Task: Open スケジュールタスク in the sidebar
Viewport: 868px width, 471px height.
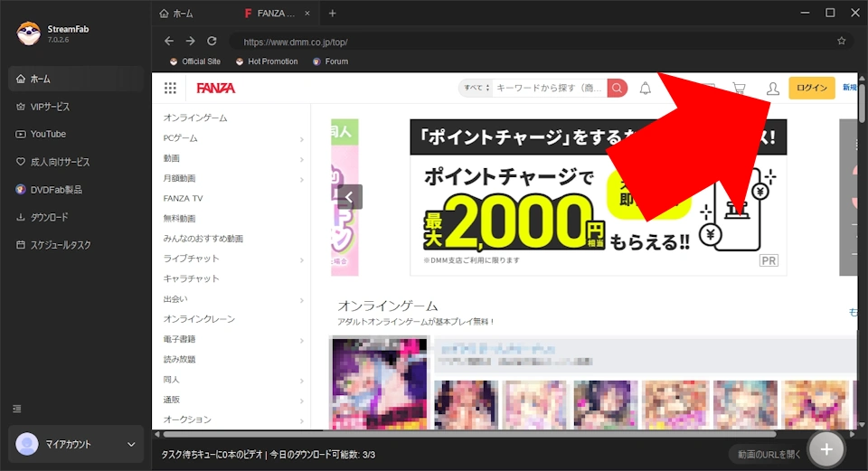Action: 76,245
